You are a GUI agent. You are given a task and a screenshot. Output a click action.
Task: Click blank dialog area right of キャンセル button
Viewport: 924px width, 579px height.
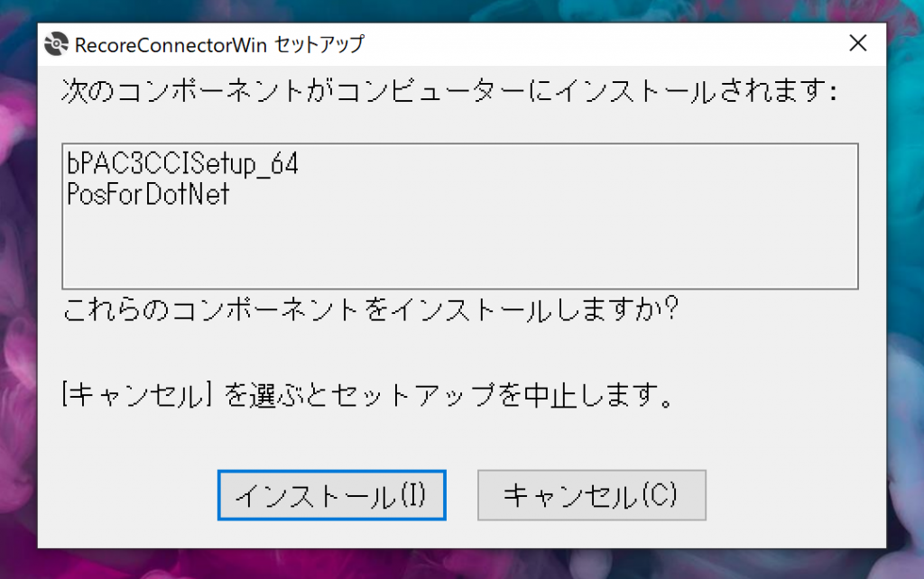[794, 495]
